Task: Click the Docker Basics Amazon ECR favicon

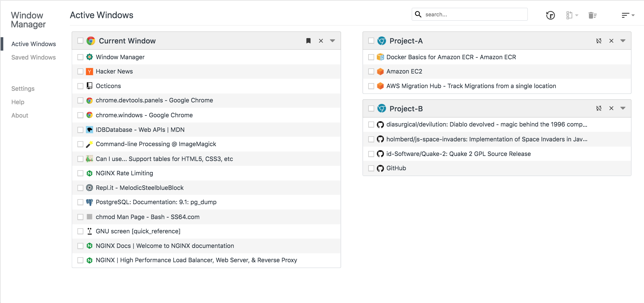Action: click(380, 57)
